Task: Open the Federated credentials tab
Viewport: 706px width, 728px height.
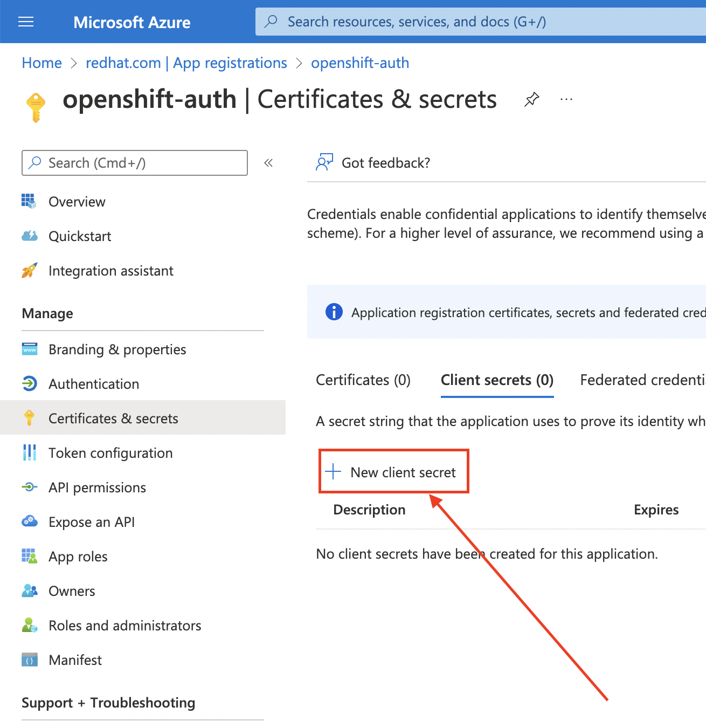Action: tap(642, 380)
